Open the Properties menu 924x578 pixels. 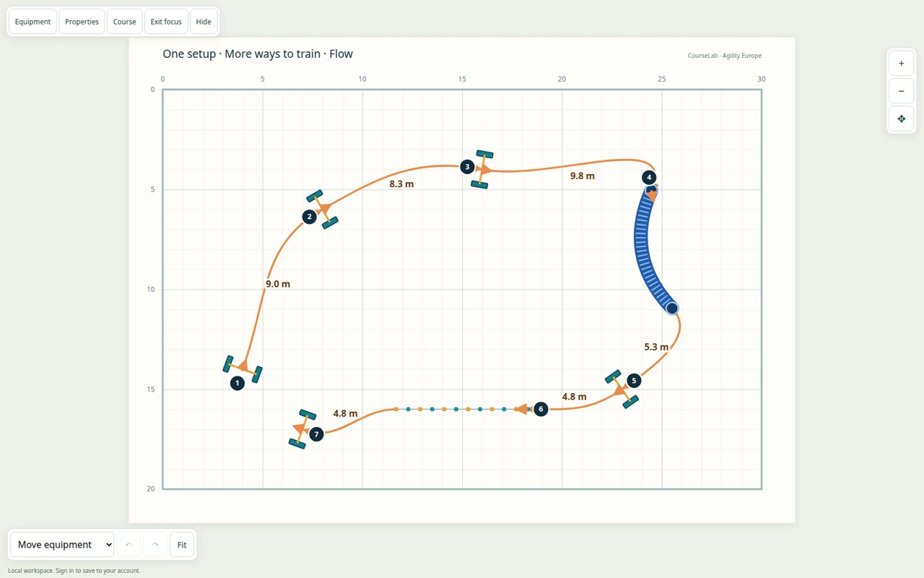[x=82, y=22]
